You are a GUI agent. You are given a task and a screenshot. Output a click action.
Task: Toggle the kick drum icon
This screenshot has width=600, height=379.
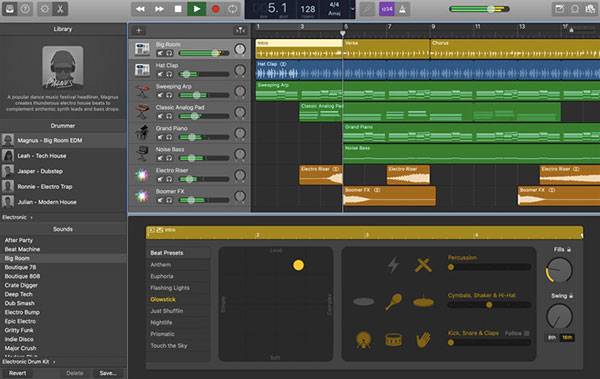(x=363, y=340)
